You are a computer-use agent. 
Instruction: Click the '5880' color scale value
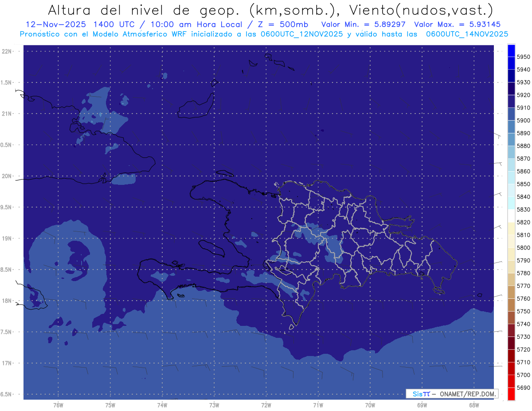[x=523, y=146]
